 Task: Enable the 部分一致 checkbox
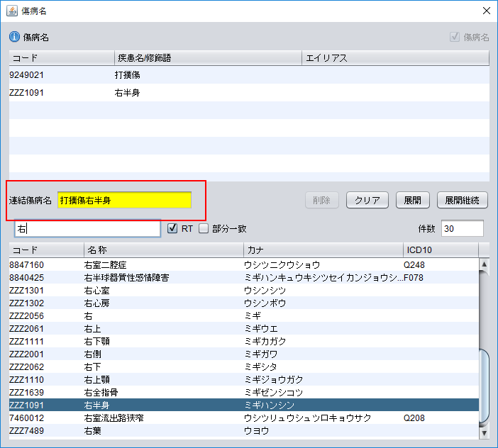[x=204, y=228]
